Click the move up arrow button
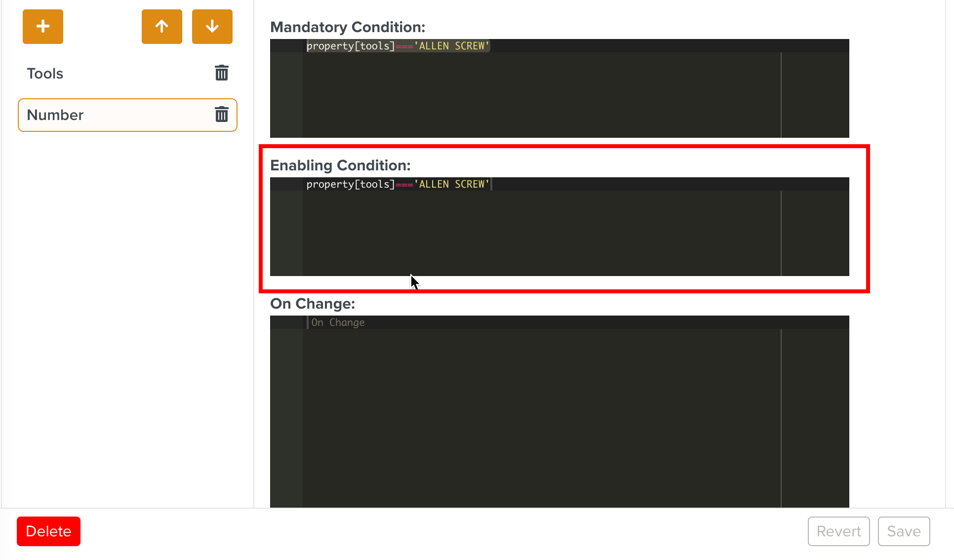This screenshot has height=560, width=954. coord(162,27)
